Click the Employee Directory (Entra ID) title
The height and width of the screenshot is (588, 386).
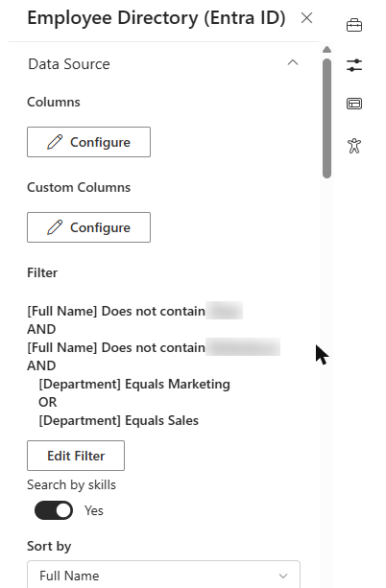point(157,18)
